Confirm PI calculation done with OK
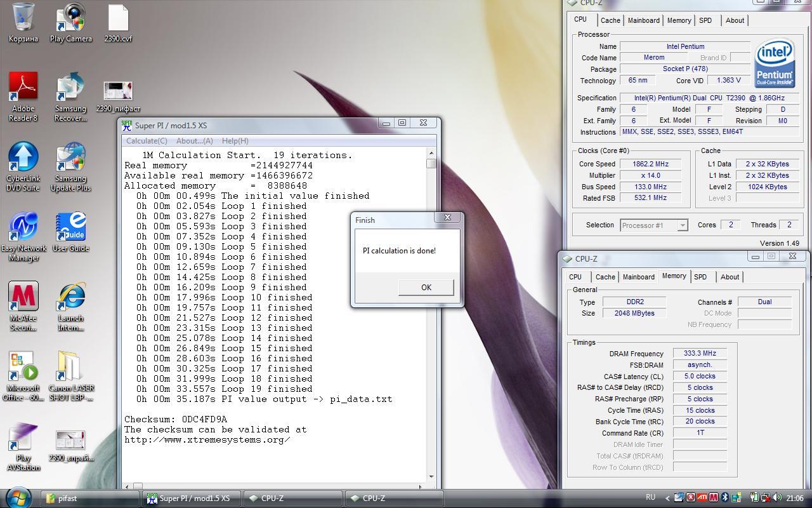 point(426,287)
